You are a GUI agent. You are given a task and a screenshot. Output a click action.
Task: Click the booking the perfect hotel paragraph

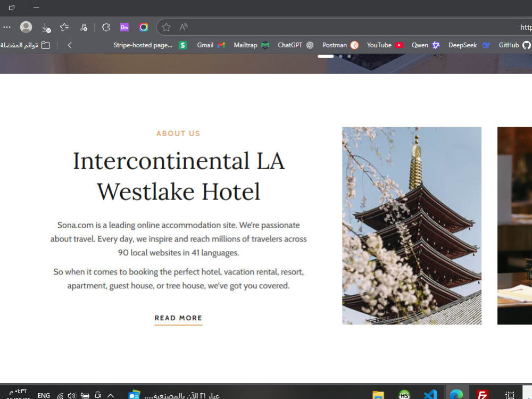[178, 279]
